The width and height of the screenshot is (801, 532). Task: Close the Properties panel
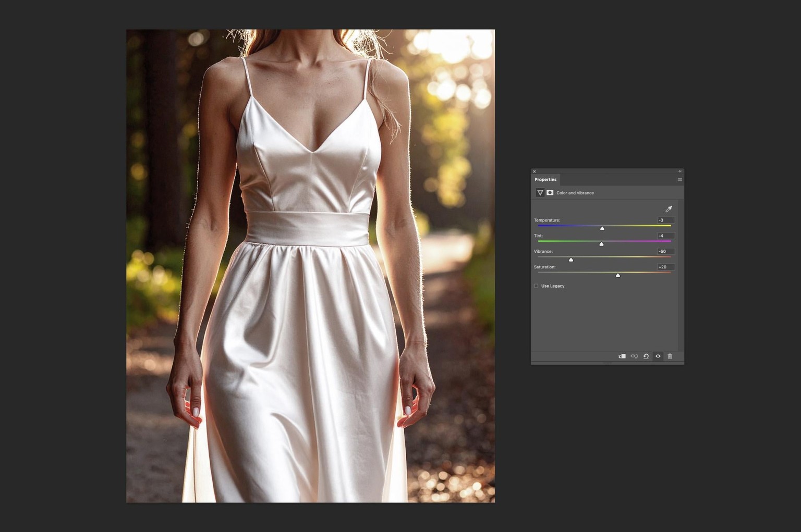(x=534, y=171)
